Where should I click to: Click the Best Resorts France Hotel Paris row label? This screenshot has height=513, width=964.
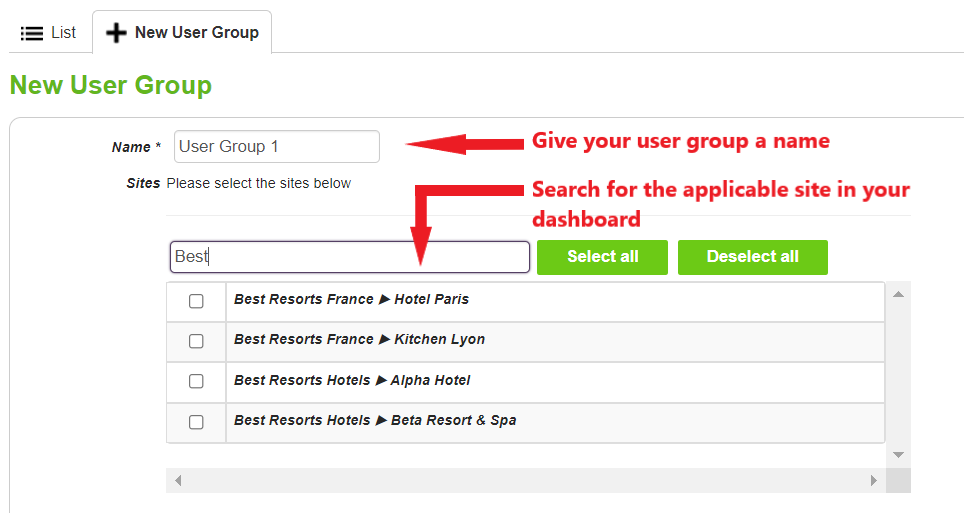click(x=351, y=299)
